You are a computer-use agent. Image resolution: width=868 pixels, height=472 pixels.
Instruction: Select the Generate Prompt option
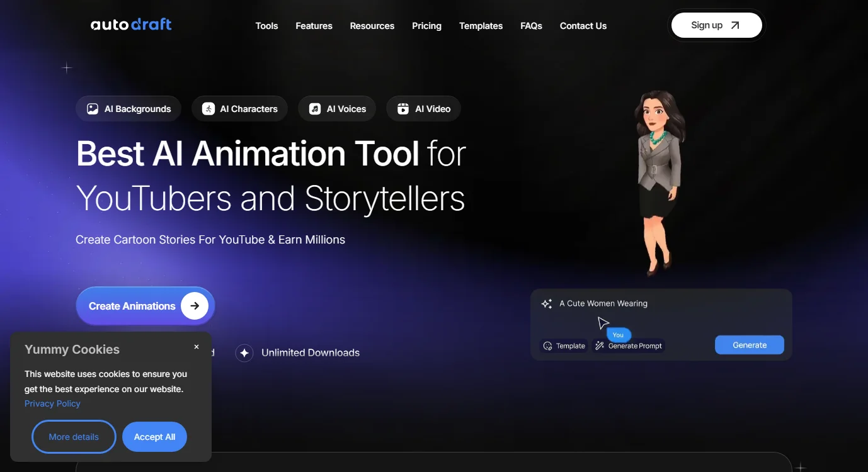click(629, 346)
